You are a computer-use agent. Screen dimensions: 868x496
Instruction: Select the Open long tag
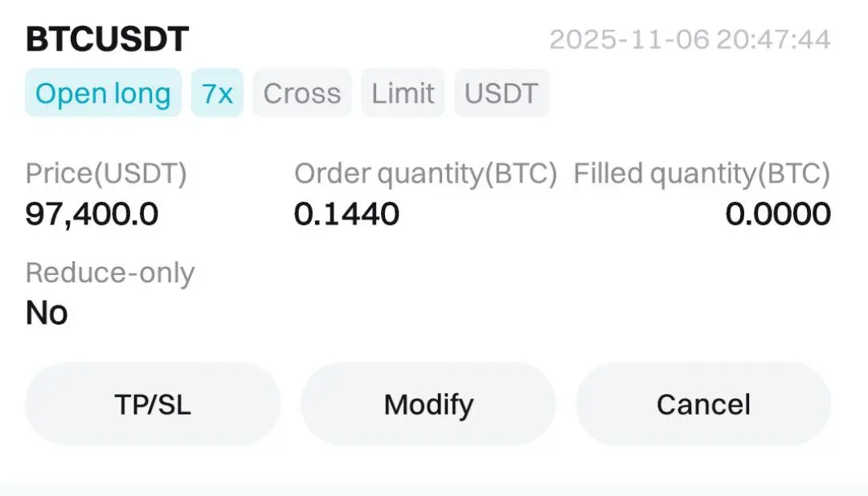[x=103, y=93]
